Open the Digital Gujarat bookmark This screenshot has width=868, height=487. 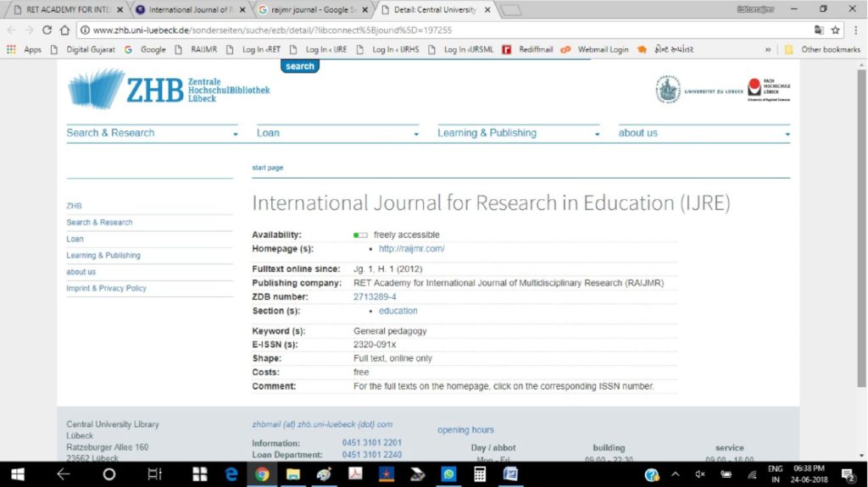[x=84, y=49]
